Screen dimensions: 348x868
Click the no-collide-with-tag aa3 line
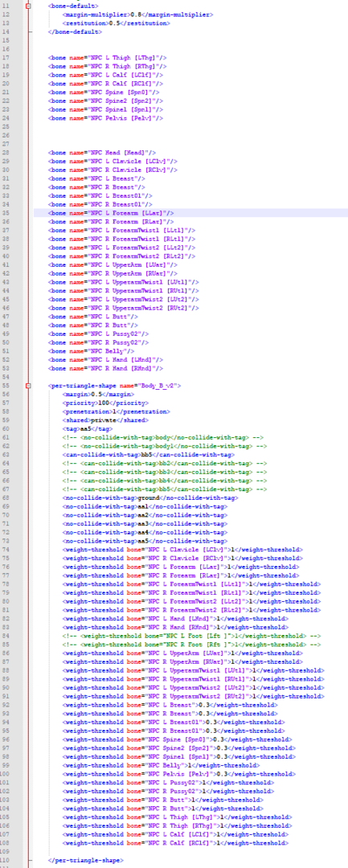coord(145,524)
